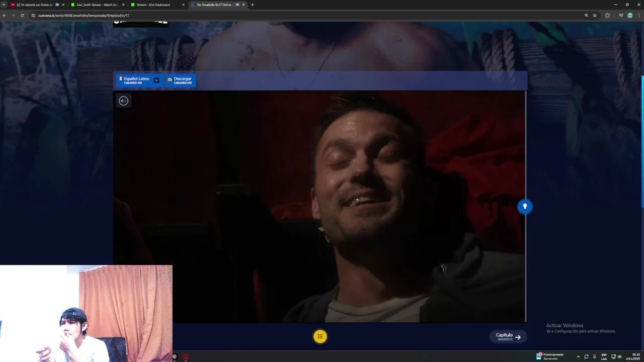Go forward in browser history

(x=14, y=16)
